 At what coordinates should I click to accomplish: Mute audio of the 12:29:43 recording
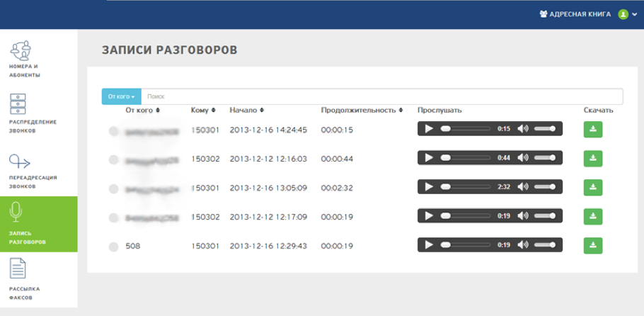[522, 245]
